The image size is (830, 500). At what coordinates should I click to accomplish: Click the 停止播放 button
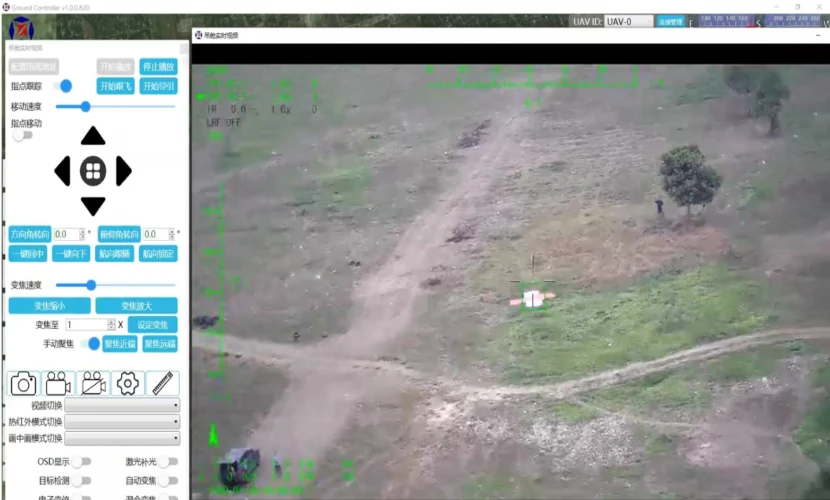click(x=158, y=67)
